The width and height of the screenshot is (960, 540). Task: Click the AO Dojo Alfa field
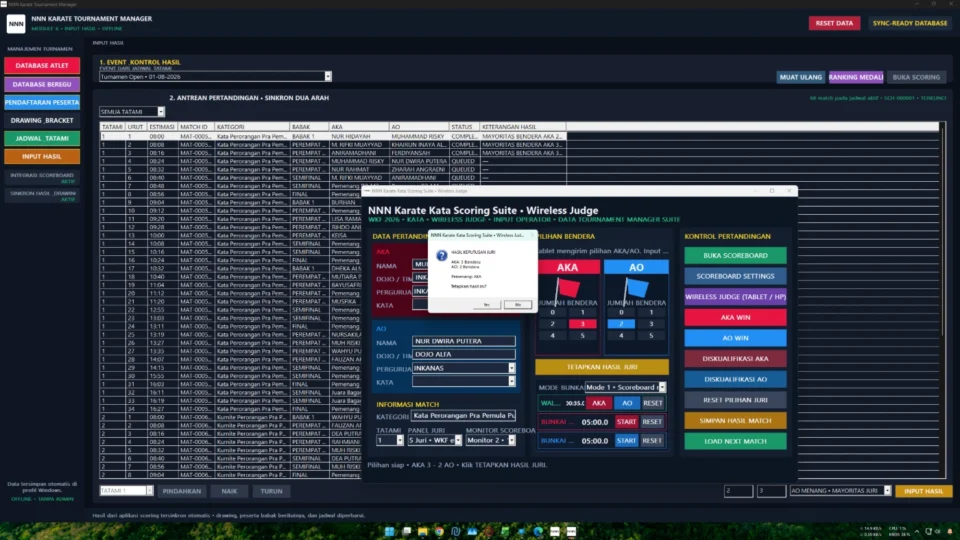[x=463, y=354]
